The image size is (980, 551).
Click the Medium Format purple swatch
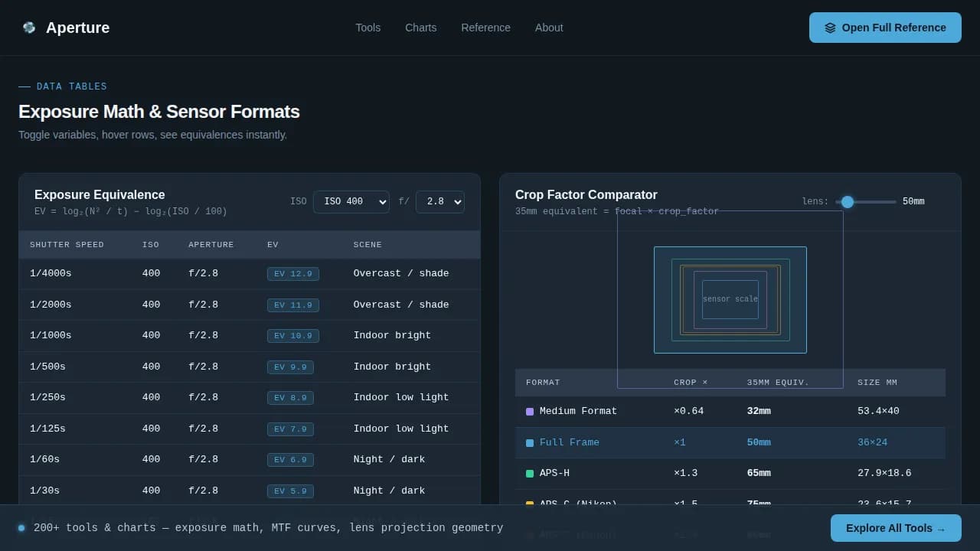[530, 412]
